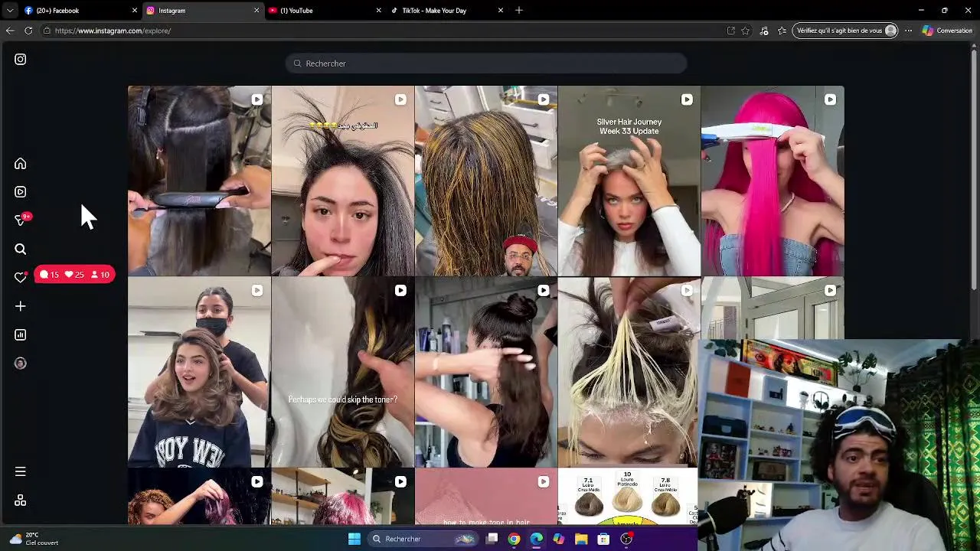
Task: Open Silver Hair Journey Week 33 Update reel
Action: [x=629, y=180]
